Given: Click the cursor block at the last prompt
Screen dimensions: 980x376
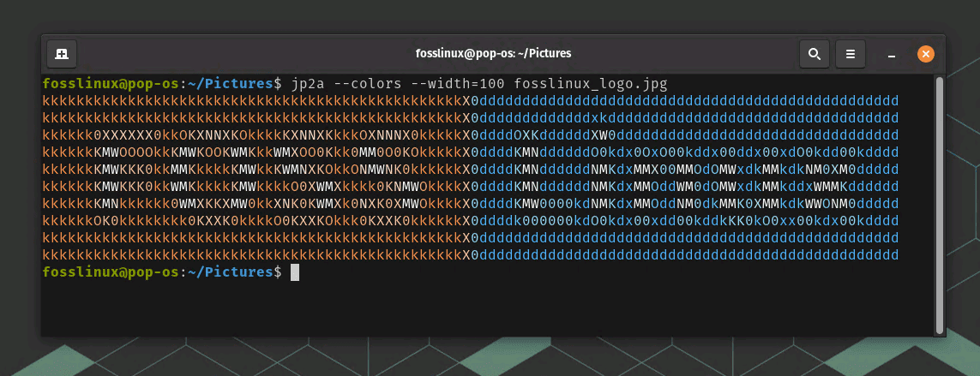Looking at the screenshot, I should [x=295, y=272].
